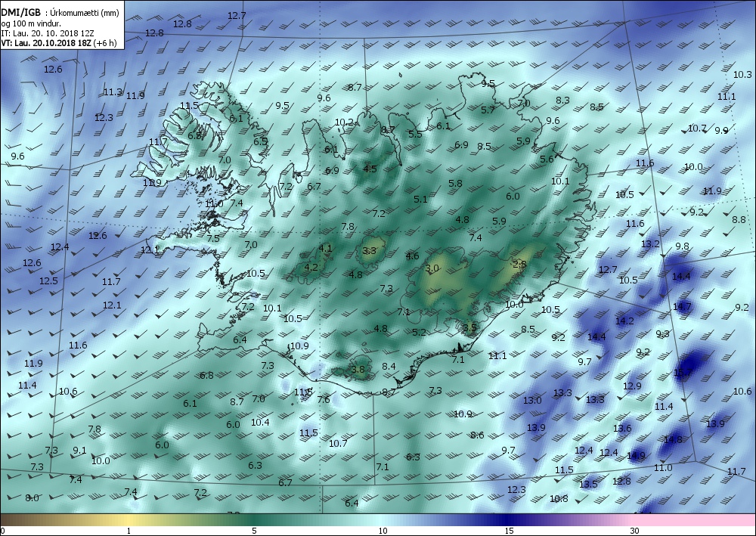The width and height of the screenshot is (756, 536).
Task: Click the 14.7 value on the map
Action: 682,307
